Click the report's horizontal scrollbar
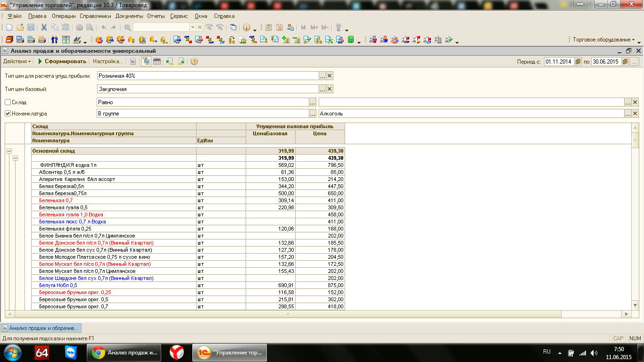The height and width of the screenshot is (362, 644). point(318,314)
